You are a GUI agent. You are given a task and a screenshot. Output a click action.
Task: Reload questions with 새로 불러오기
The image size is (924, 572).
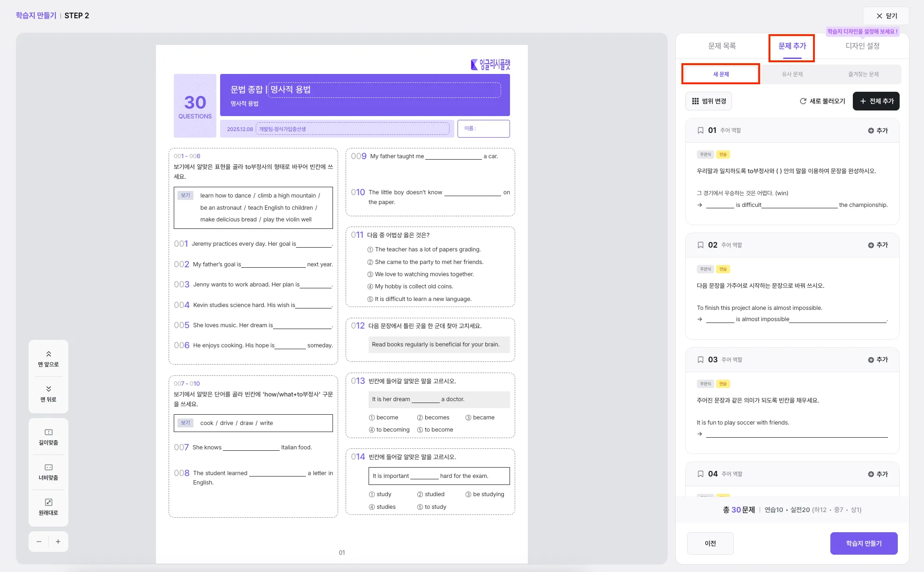[822, 101]
